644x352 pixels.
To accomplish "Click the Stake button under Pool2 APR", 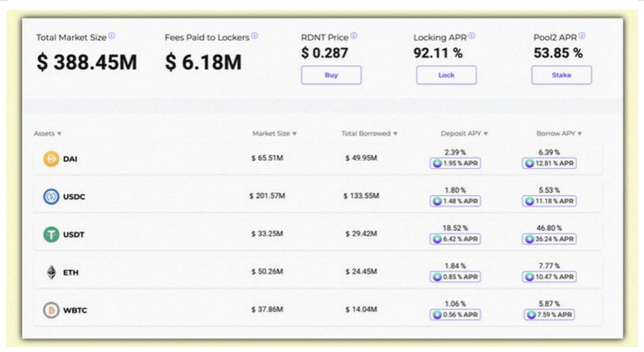I will pyautogui.click(x=561, y=75).
